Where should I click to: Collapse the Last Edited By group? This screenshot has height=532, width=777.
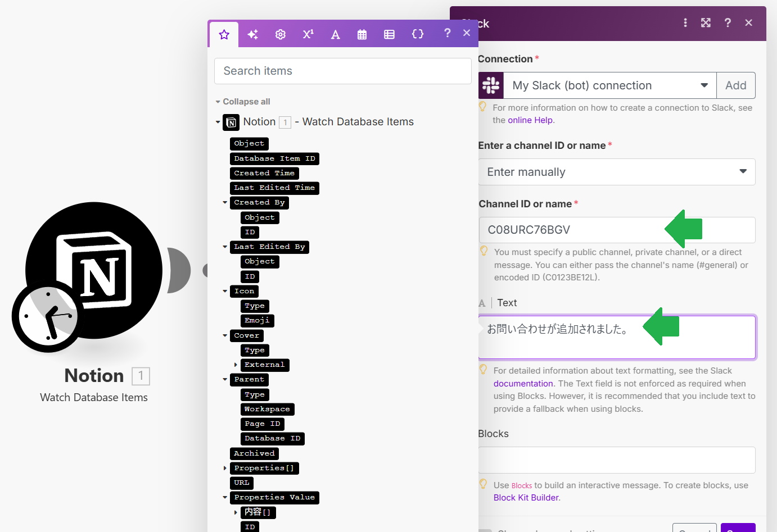(225, 247)
